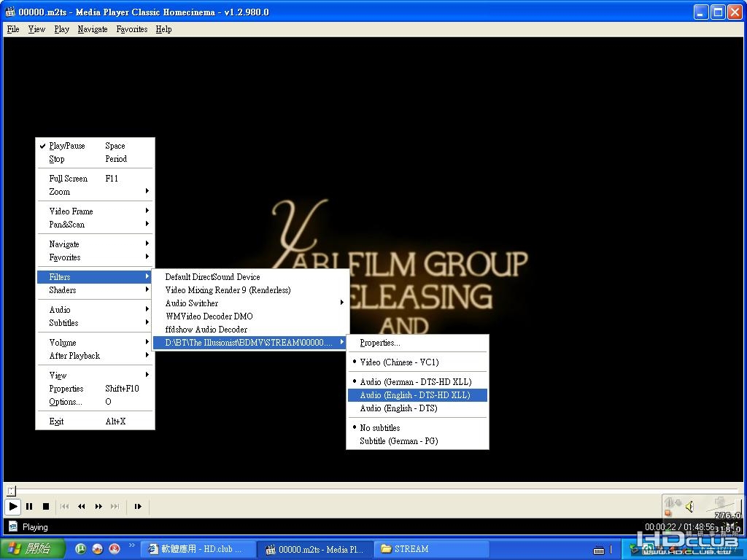Click the Playing status text
The image size is (747, 560).
pos(35,527)
